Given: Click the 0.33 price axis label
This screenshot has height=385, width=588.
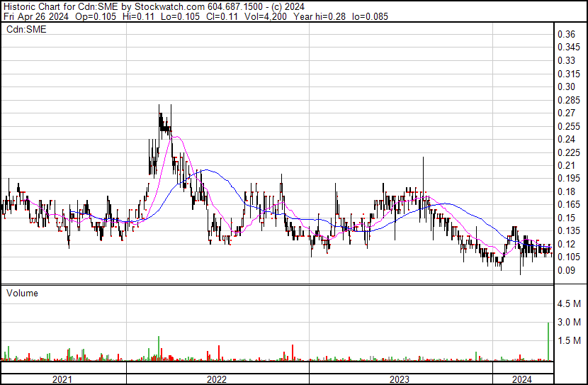Looking at the screenshot, I should coord(566,60).
